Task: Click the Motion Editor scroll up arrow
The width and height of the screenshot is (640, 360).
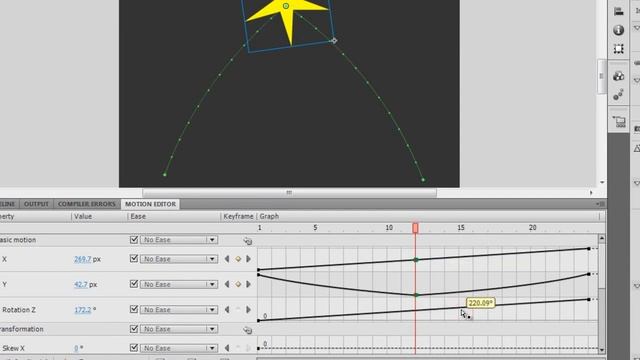Action: click(x=602, y=238)
